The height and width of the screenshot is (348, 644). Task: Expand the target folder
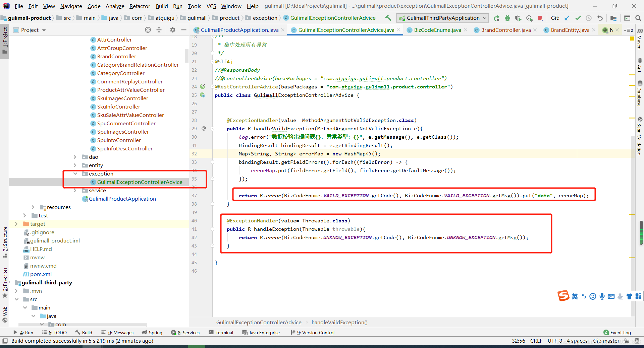[16, 224]
